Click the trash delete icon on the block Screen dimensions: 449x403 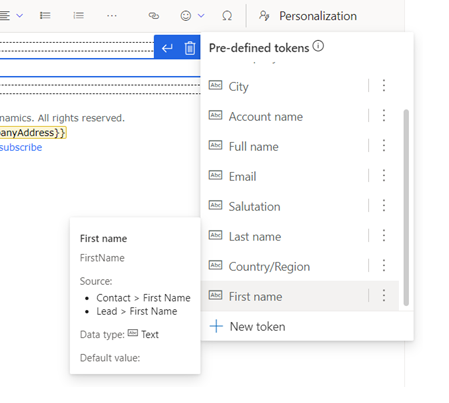tap(190, 48)
